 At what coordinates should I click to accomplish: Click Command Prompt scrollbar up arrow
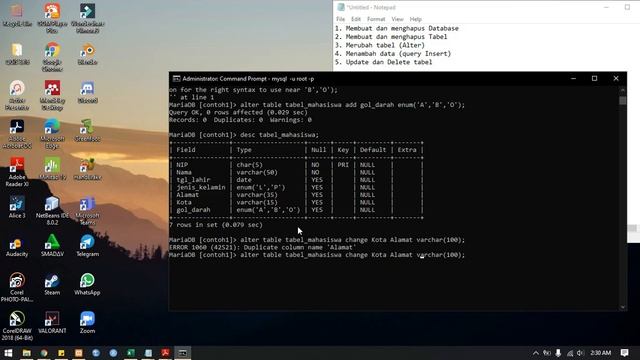tap(622, 89)
